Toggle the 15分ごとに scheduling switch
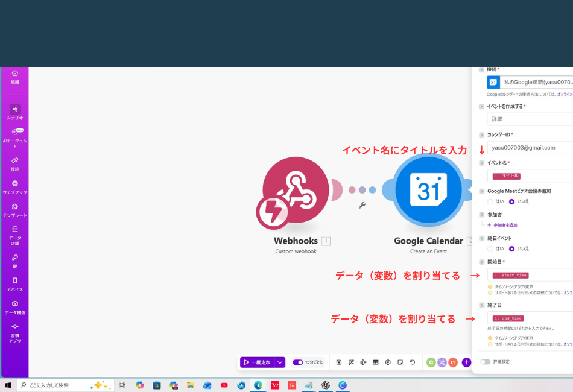This screenshot has height=392, width=573. [299, 362]
